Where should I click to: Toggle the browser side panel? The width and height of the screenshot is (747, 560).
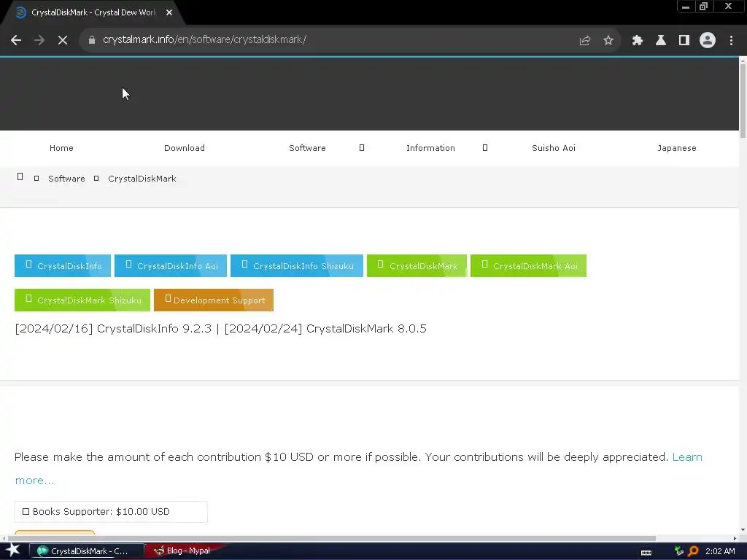(x=684, y=41)
